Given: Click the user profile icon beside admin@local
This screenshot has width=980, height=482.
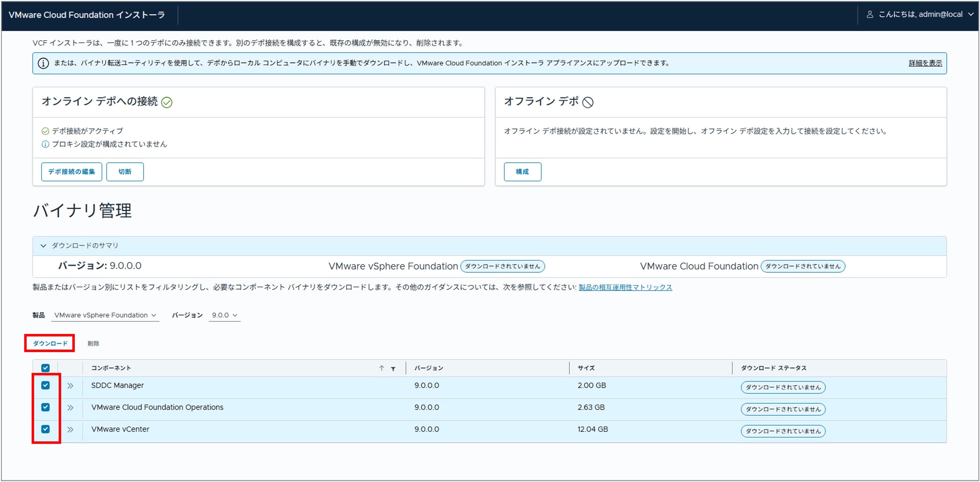Looking at the screenshot, I should (x=870, y=14).
